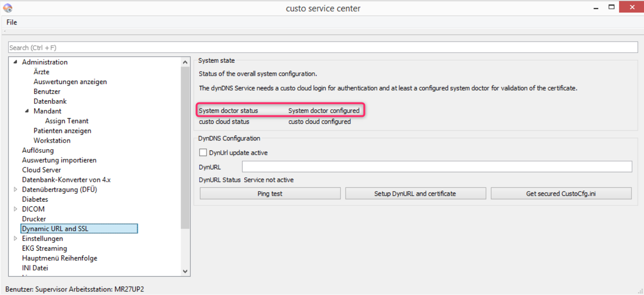The width and height of the screenshot is (644, 295).
Task: Click the custo service center app icon
Action: coord(7,8)
